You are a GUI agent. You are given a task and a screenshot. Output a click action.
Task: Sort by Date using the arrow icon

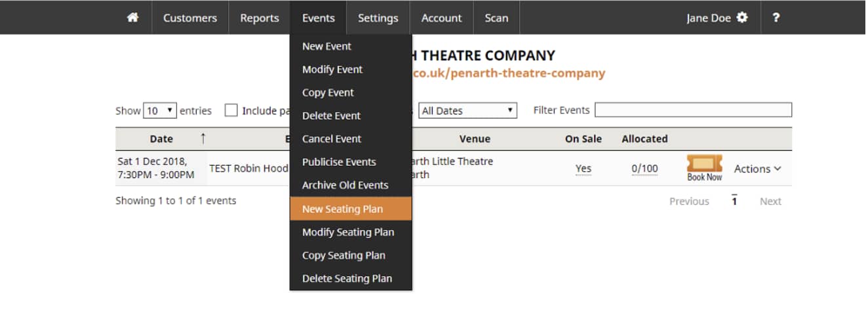tap(203, 138)
